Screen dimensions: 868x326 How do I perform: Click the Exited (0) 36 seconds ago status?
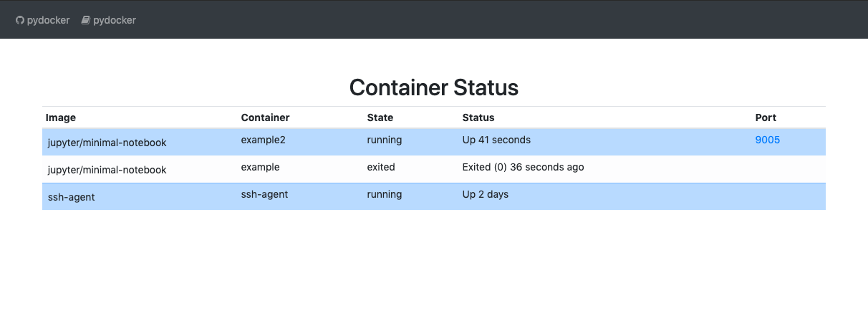(523, 167)
